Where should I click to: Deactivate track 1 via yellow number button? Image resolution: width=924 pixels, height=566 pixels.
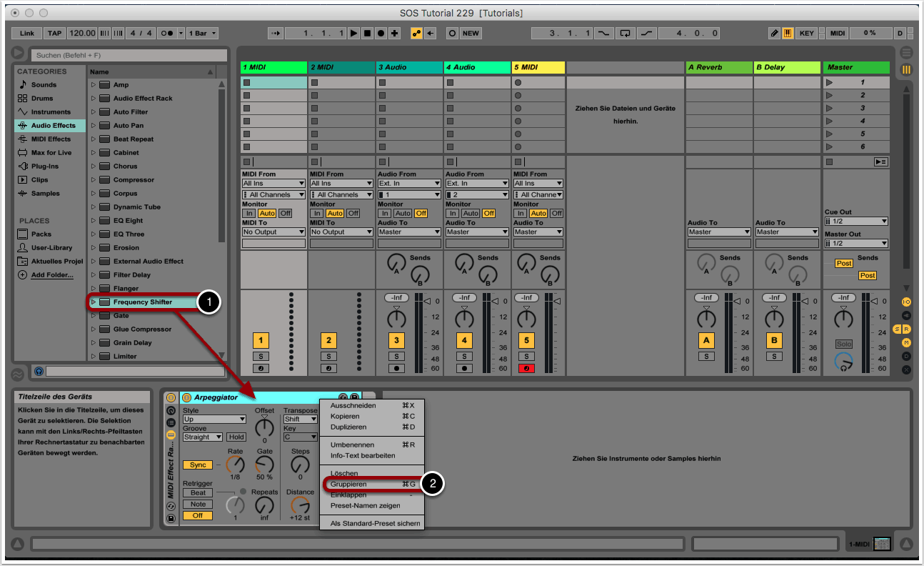[x=261, y=341]
